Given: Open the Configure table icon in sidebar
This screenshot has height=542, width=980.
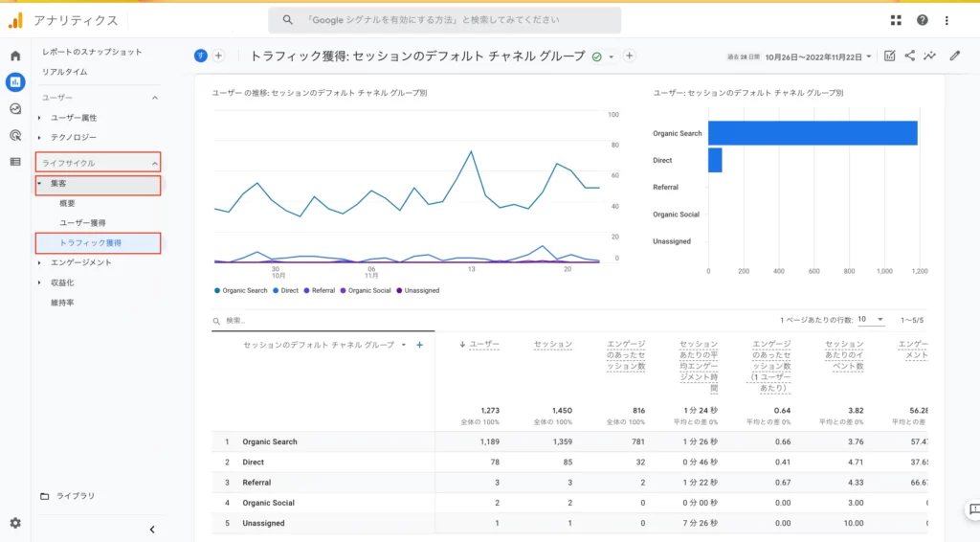Looking at the screenshot, I should click(15, 162).
